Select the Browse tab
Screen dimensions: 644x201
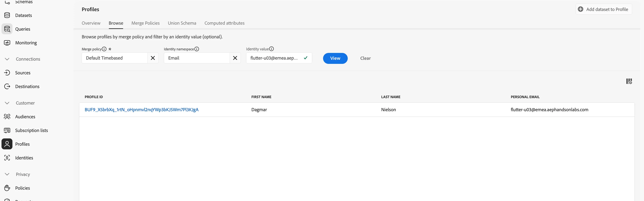(116, 23)
